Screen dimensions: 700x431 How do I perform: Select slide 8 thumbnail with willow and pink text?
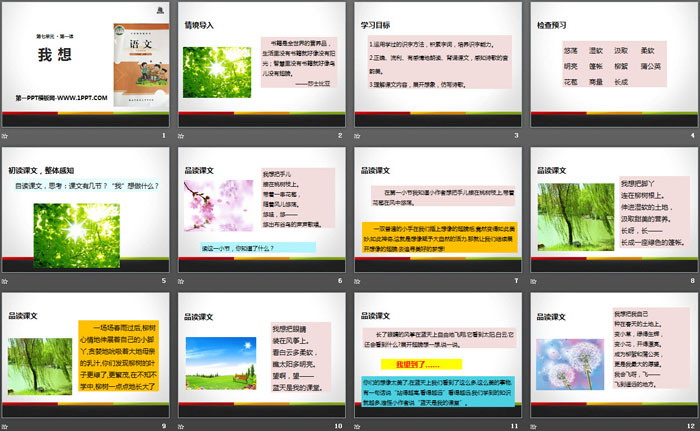click(614, 210)
